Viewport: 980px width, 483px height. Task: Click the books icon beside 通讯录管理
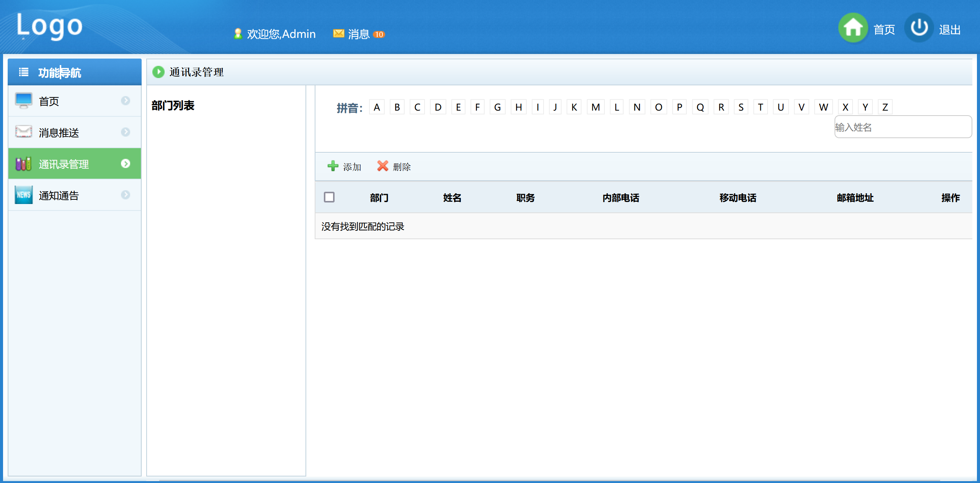tap(24, 164)
